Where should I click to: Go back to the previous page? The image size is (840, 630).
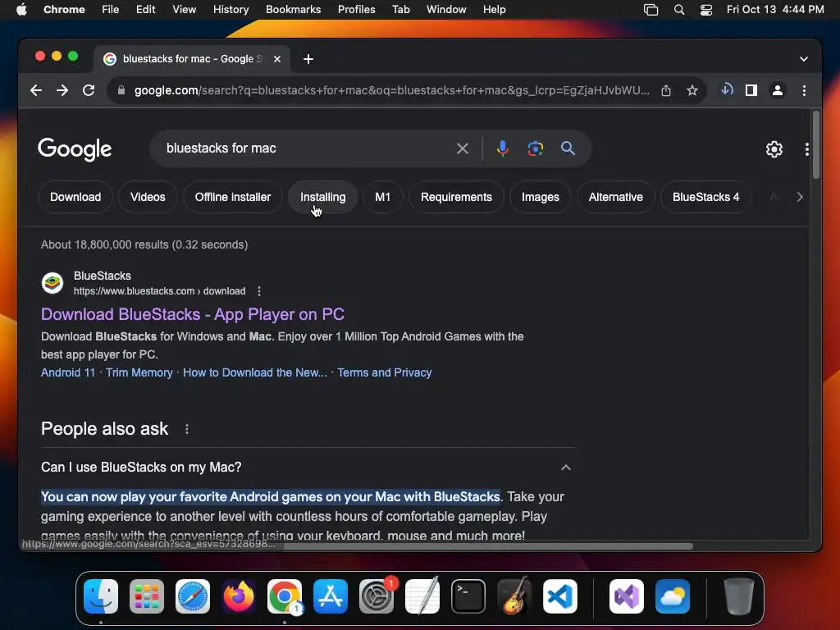point(36,90)
